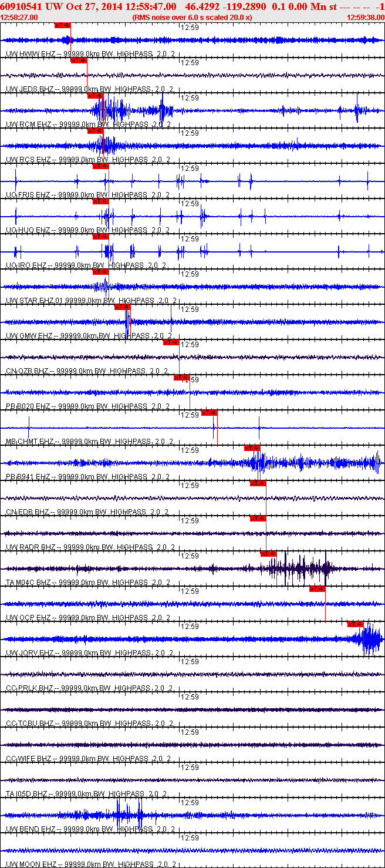Select the red pick flag on TA M04C trace

point(269,554)
